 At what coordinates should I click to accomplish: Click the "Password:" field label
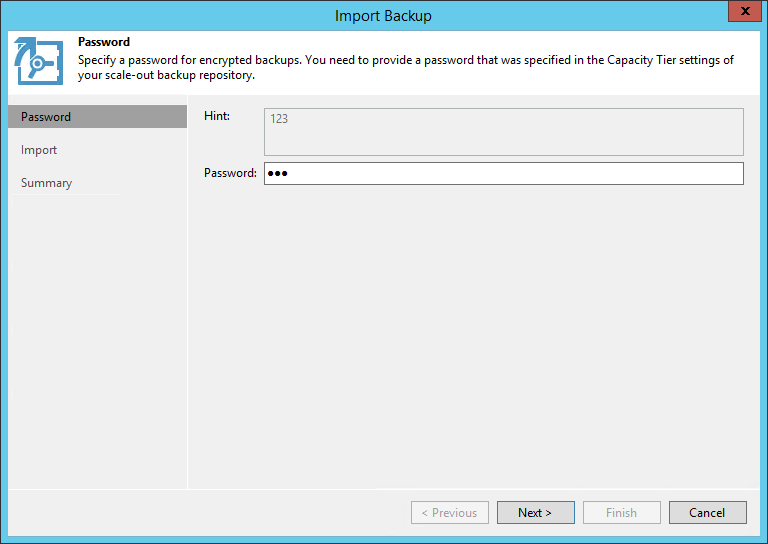(230, 173)
